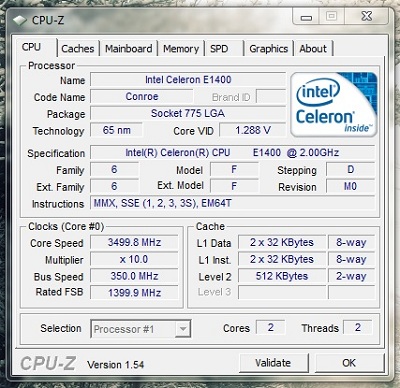Click the Core VID value 1.288 V
The image size is (400, 388).
(x=253, y=130)
